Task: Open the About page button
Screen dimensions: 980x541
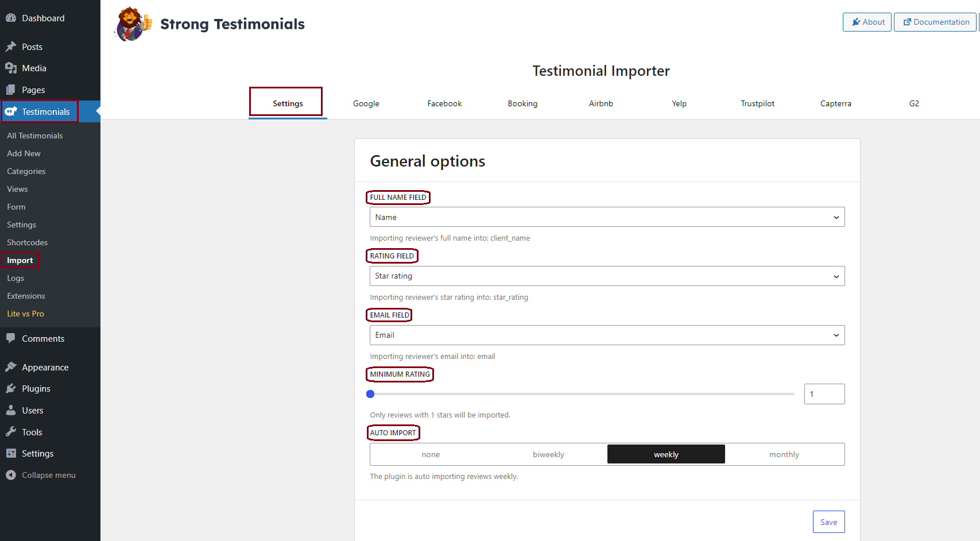Action: coord(867,22)
